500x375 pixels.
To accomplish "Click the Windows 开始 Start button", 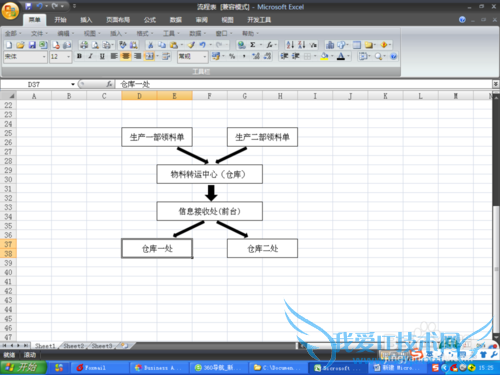I will [x=23, y=368].
